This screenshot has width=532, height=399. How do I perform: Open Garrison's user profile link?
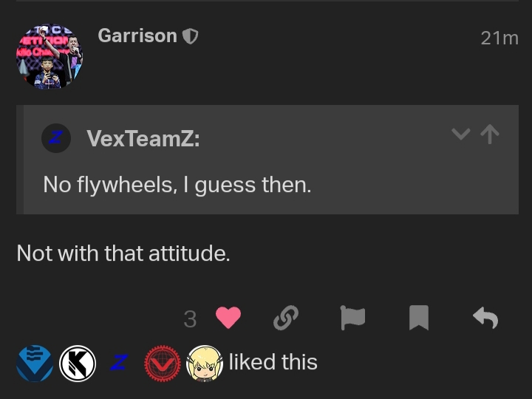(x=137, y=35)
